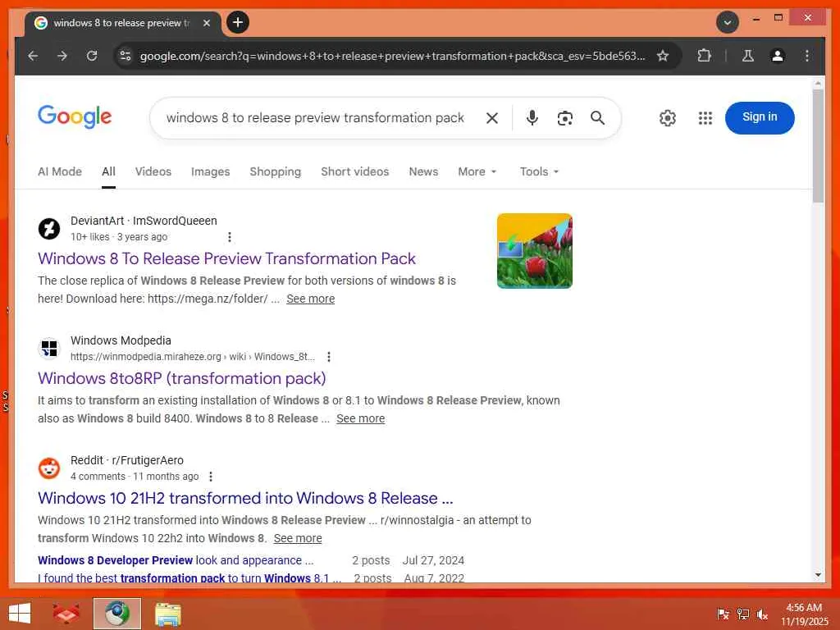Switch to News results

click(423, 171)
